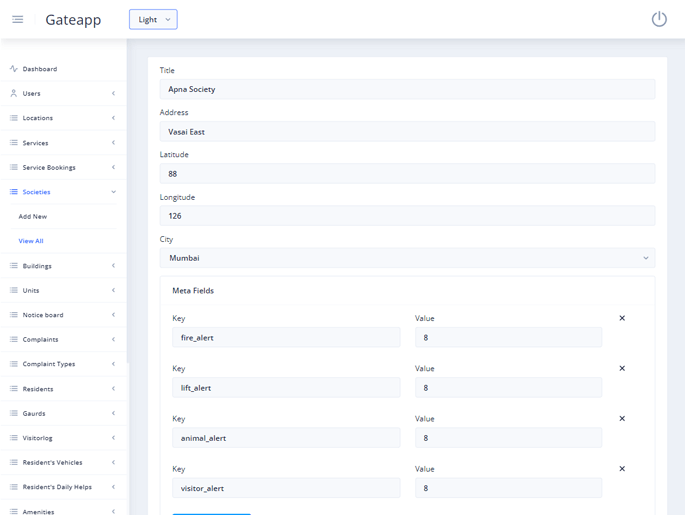Click the Visitorlog list icon

click(14, 438)
